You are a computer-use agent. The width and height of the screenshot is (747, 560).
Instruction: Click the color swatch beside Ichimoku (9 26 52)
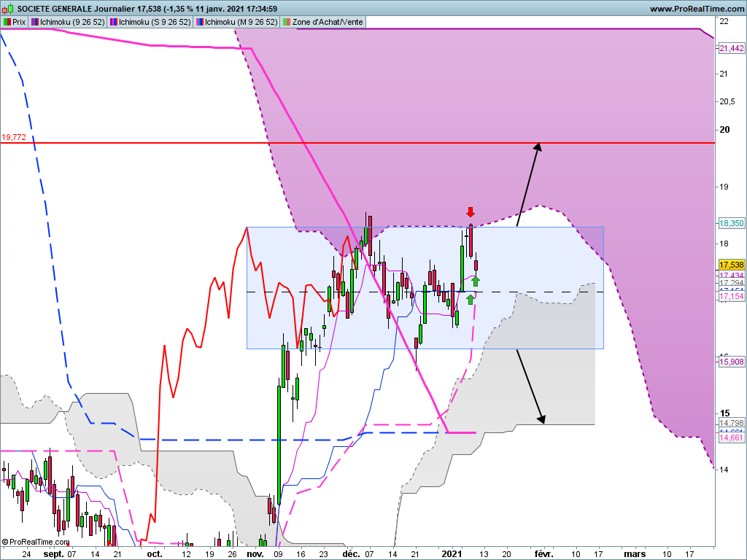click(35, 22)
